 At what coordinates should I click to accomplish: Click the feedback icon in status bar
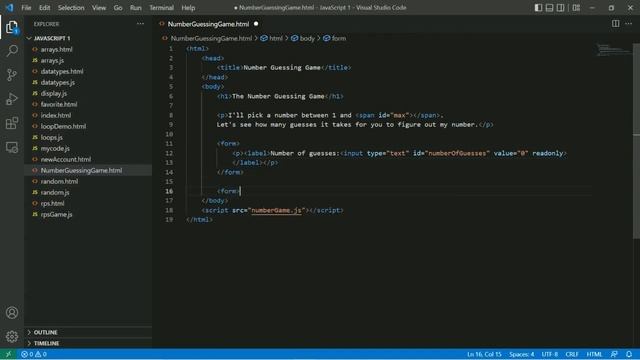pyautogui.click(x=614, y=354)
